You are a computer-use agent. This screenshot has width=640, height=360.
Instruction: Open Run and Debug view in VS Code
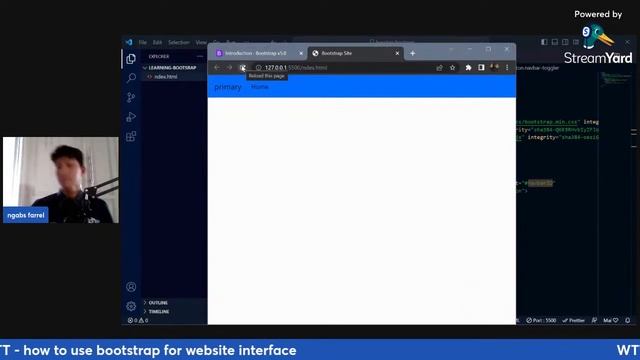point(131,117)
